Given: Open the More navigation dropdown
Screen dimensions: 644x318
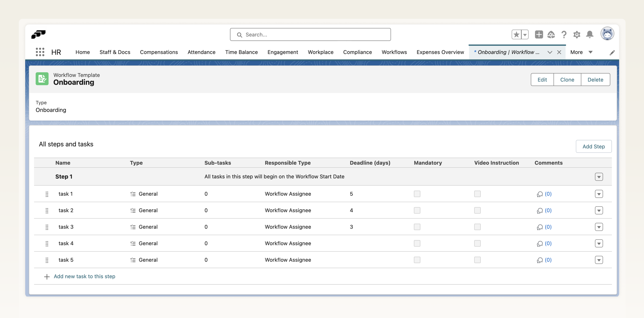Looking at the screenshot, I should point(581,52).
